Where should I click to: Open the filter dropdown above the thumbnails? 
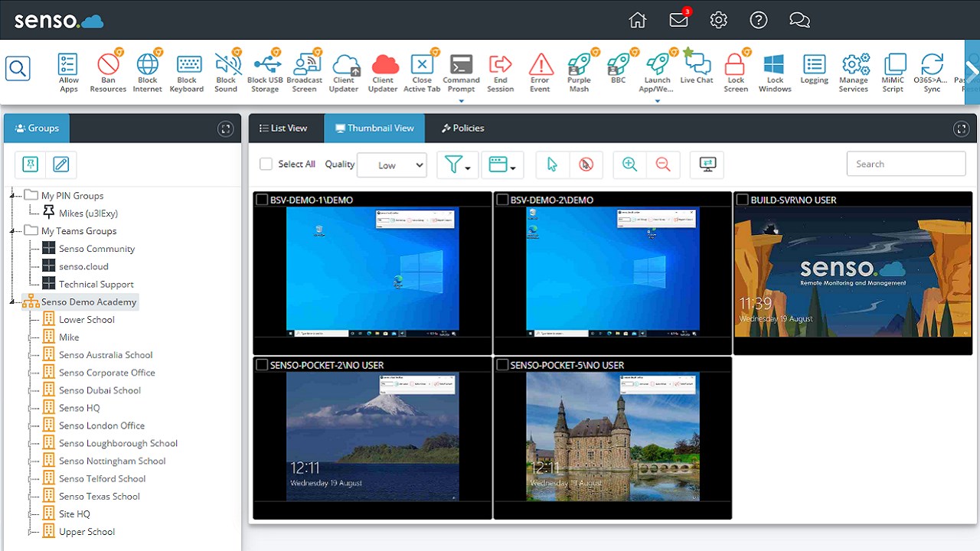point(457,164)
